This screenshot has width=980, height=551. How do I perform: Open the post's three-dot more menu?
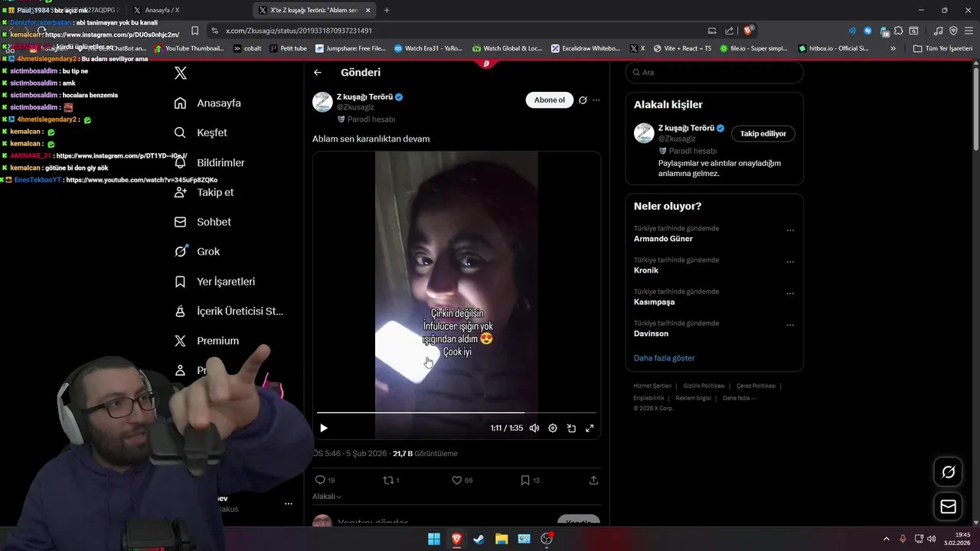click(596, 100)
